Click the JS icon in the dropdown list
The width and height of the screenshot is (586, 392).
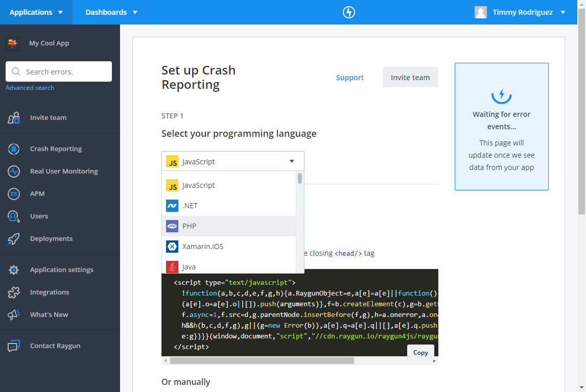(172, 186)
